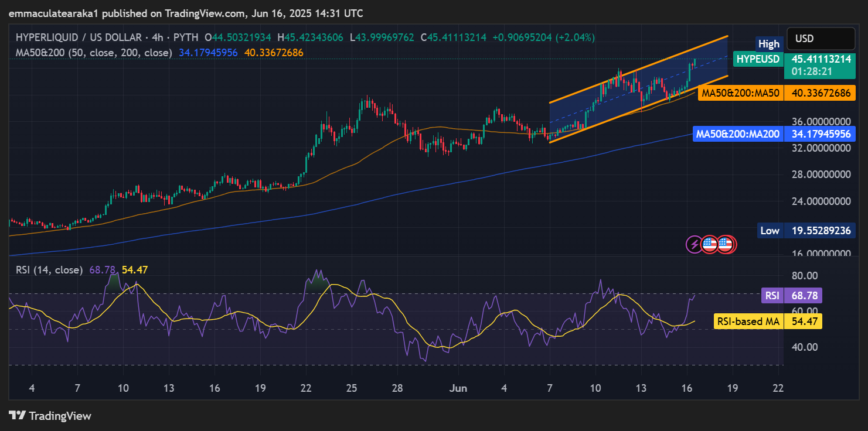The height and width of the screenshot is (431, 868).
Task: Click the H45.42343606 high price value
Action: (x=310, y=37)
